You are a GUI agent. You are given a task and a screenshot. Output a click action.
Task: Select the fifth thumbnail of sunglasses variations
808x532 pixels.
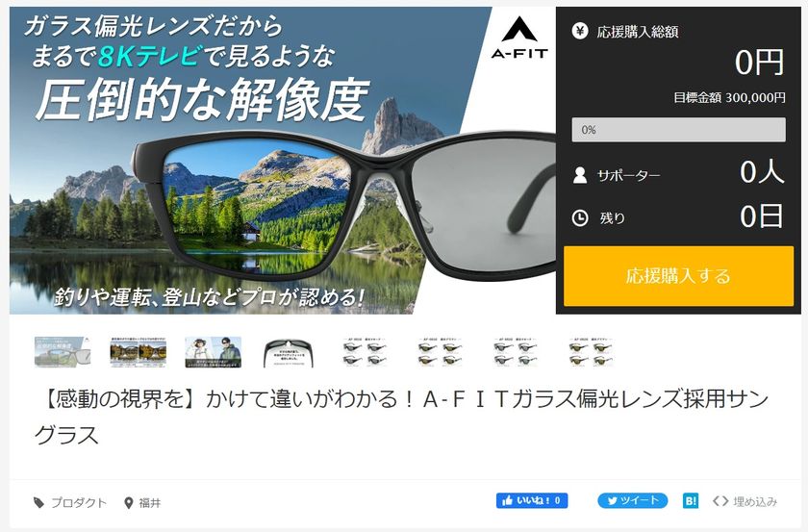[x=365, y=352]
